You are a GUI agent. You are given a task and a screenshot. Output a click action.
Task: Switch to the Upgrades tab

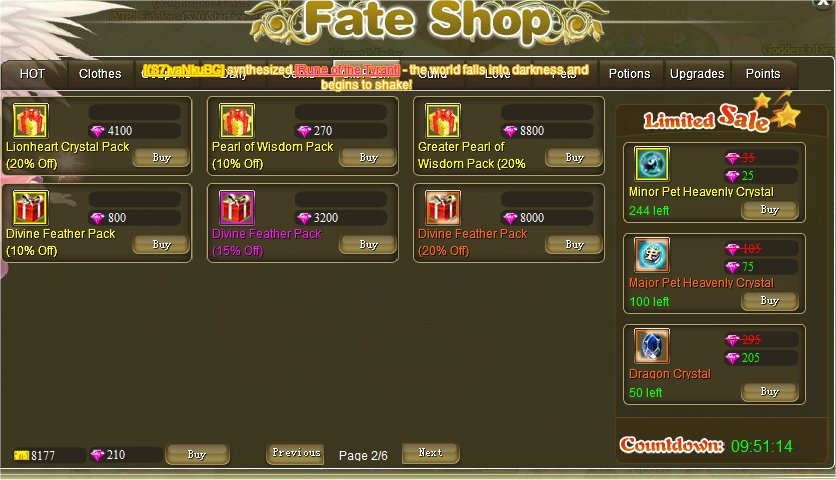697,74
